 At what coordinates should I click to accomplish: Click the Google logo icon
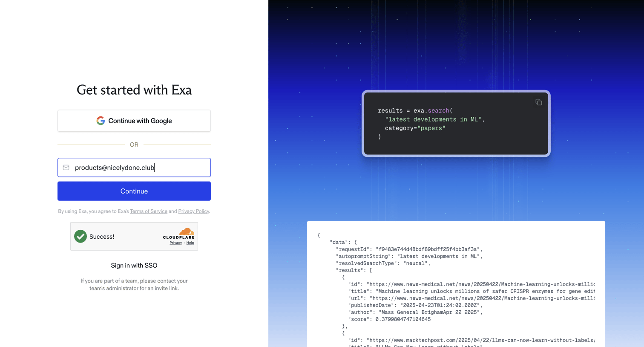(101, 121)
